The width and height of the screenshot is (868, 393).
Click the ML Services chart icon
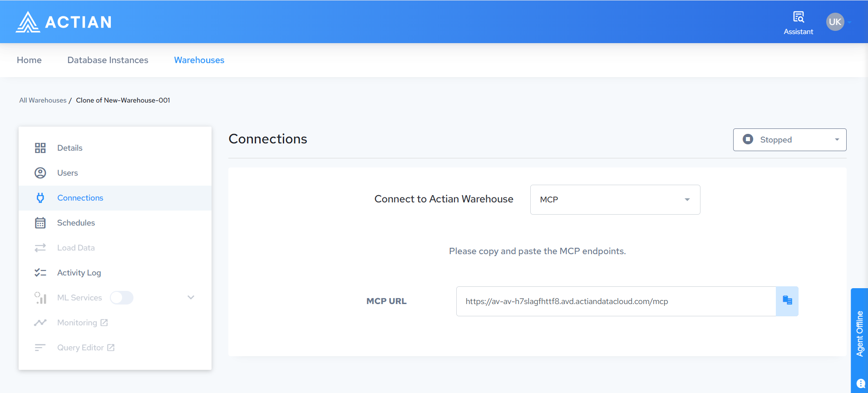(x=40, y=298)
